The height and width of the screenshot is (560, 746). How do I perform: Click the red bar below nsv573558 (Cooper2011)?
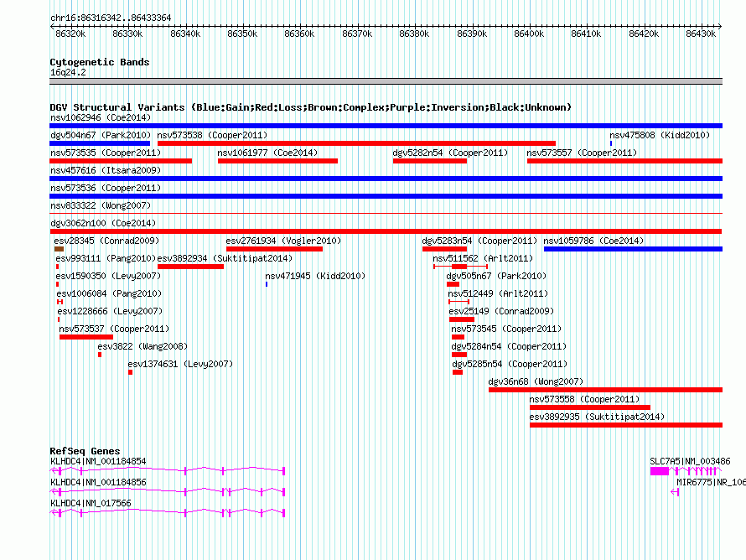click(x=590, y=407)
